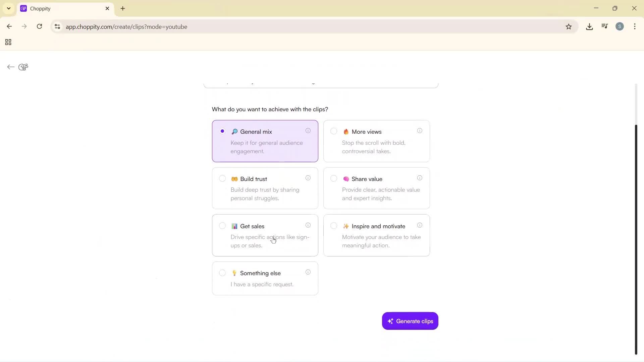Open the browser Downloads icon
Screen dimensions: 644x362
589,26
